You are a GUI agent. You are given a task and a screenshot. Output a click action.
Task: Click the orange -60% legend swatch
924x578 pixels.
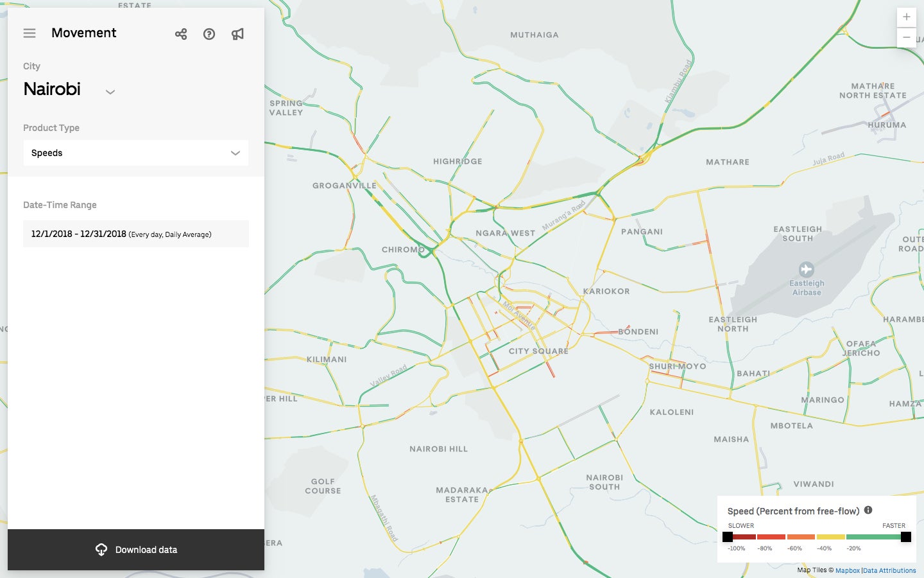click(801, 537)
